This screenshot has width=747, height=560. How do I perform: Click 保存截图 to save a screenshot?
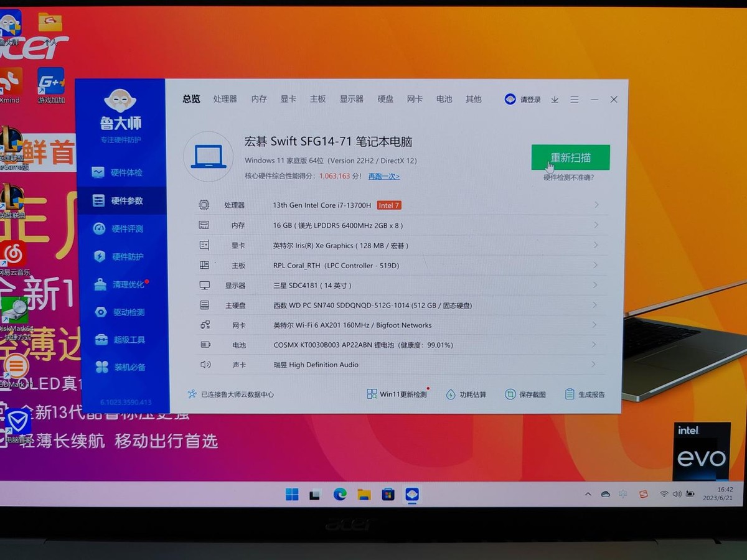(530, 393)
